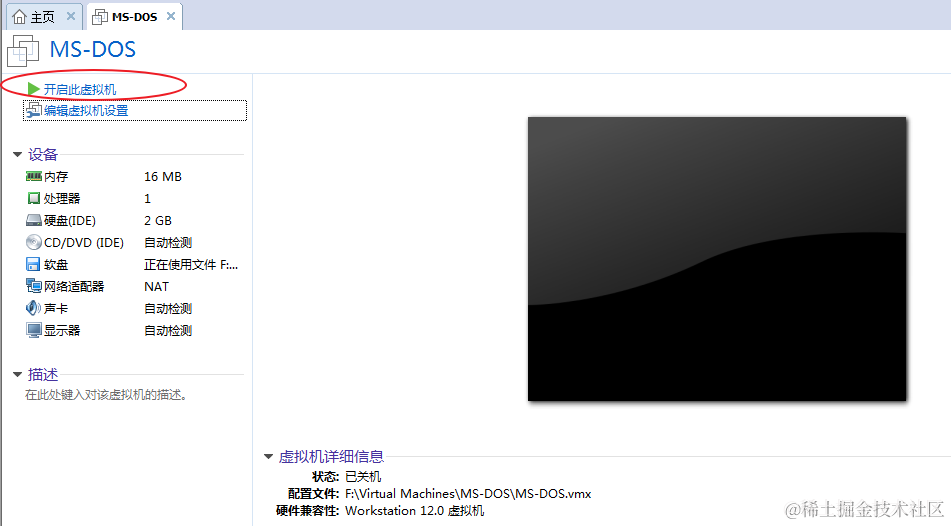Click the MS-DOS page title text
The width and height of the screenshot is (951, 526).
(x=93, y=49)
